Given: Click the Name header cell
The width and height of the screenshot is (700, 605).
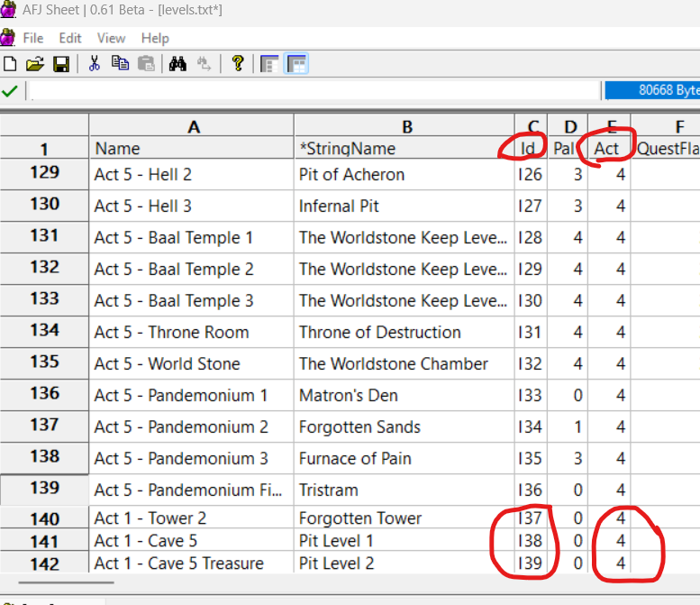Looking at the screenshot, I should pos(192,148).
